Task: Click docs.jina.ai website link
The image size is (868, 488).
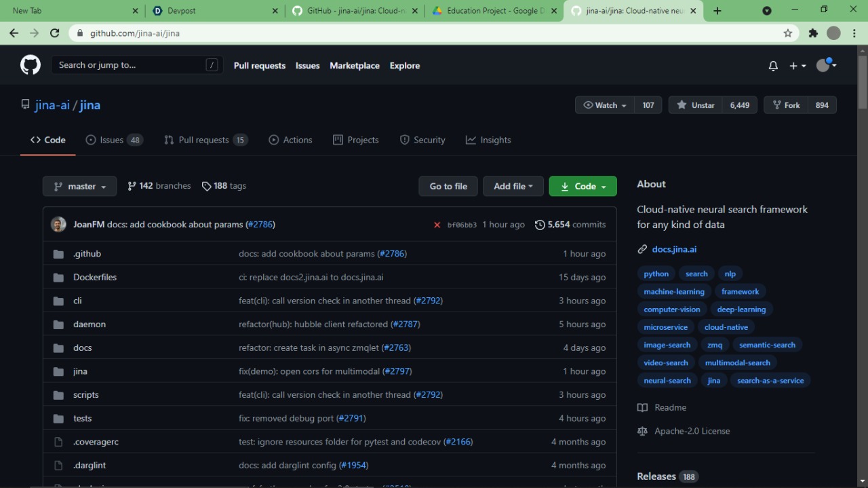Action: click(674, 249)
